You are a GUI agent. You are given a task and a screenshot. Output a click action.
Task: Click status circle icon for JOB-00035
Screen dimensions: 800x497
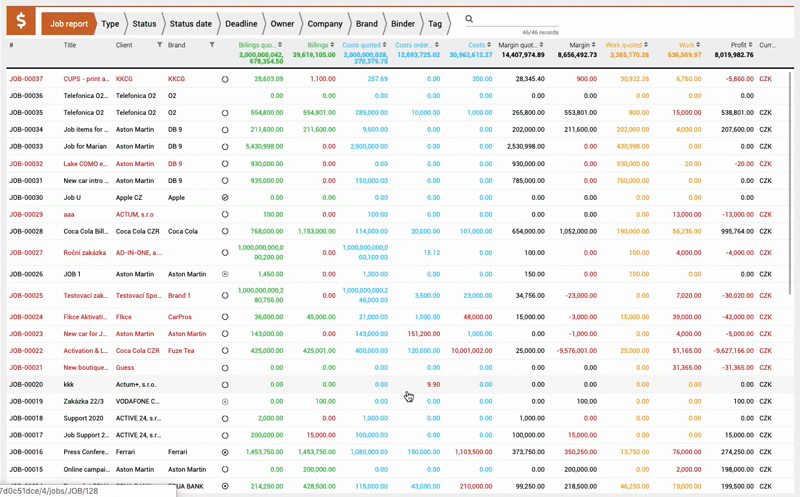225,113
